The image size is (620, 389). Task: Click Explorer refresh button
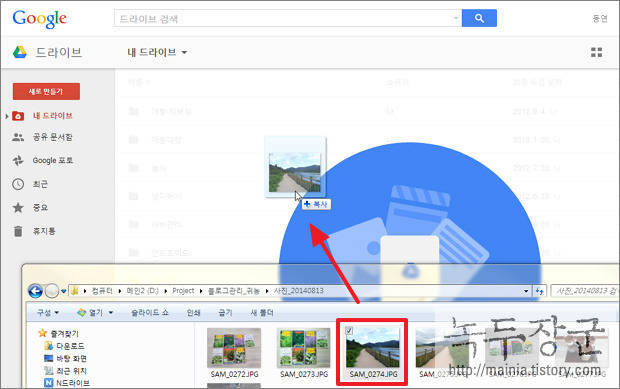539,291
